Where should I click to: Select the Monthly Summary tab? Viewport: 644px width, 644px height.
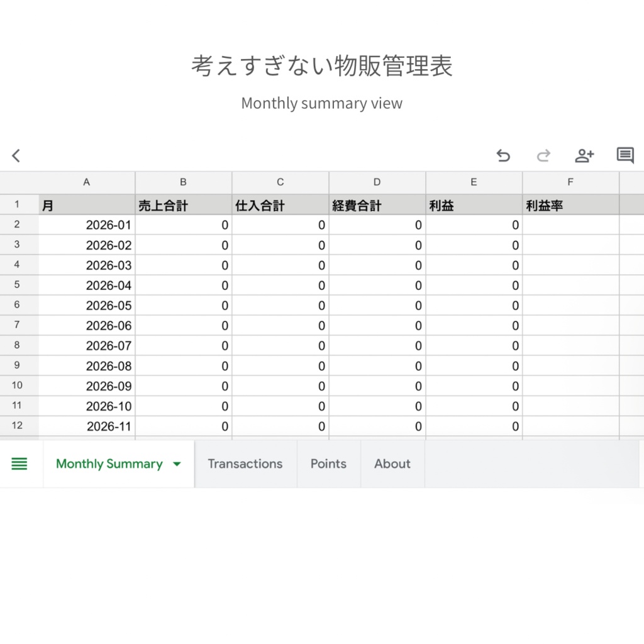(109, 464)
